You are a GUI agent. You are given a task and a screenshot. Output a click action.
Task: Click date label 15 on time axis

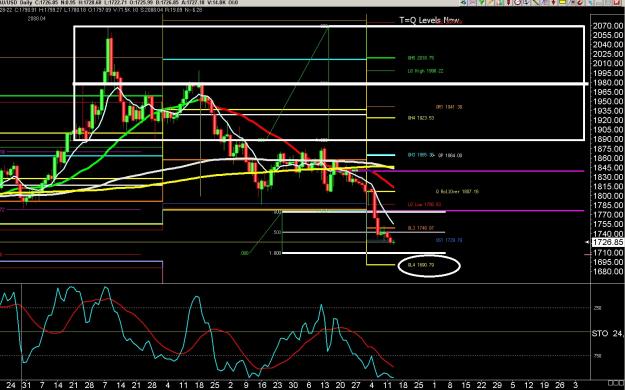point(466,385)
